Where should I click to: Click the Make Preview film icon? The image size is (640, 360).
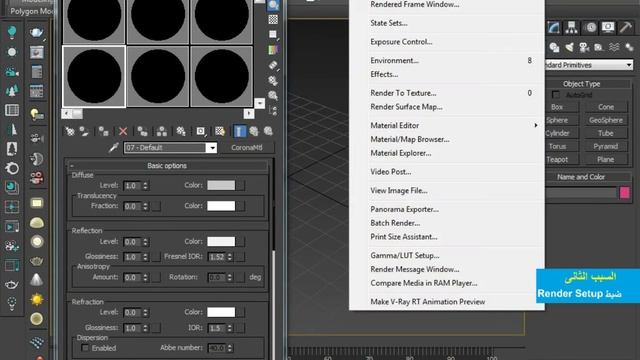click(273, 65)
